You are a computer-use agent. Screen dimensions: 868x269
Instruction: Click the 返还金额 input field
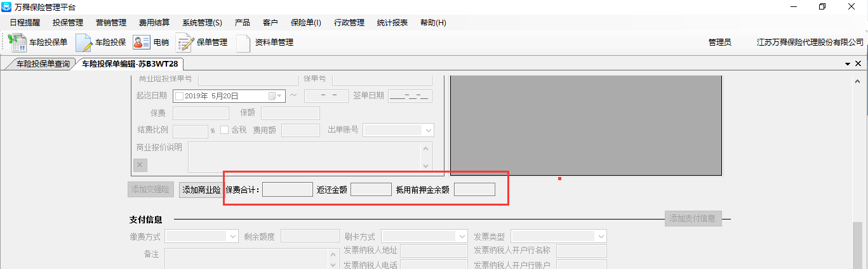coord(371,189)
